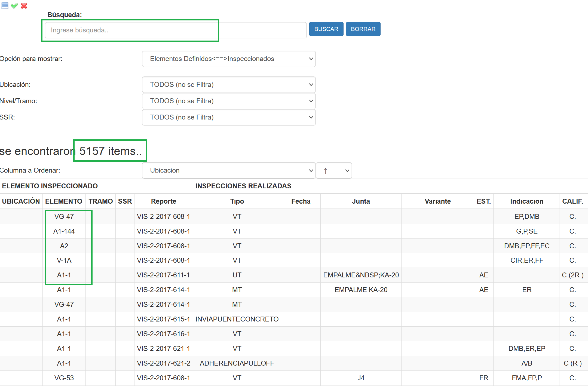Click the blue list view icon
The image size is (588, 386).
pyautogui.click(x=5, y=6)
